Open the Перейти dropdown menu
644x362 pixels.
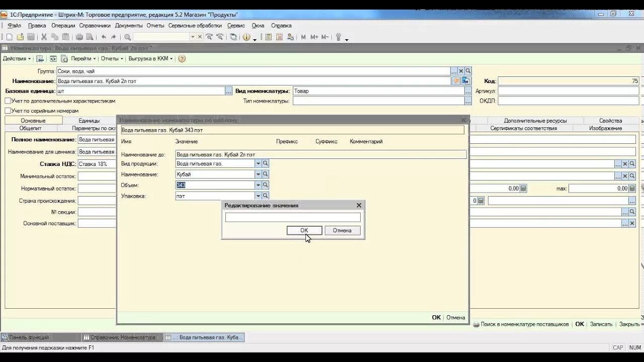pos(83,58)
